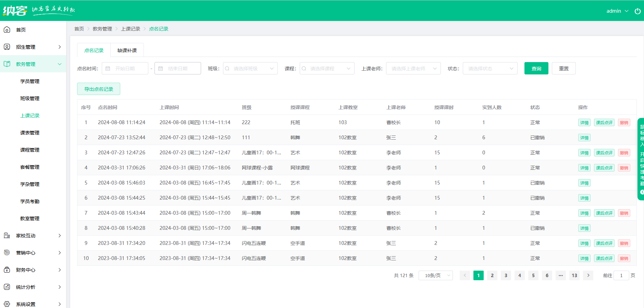Click 课后点评 for the 2024-03-31 17:06:26 record

(604, 168)
